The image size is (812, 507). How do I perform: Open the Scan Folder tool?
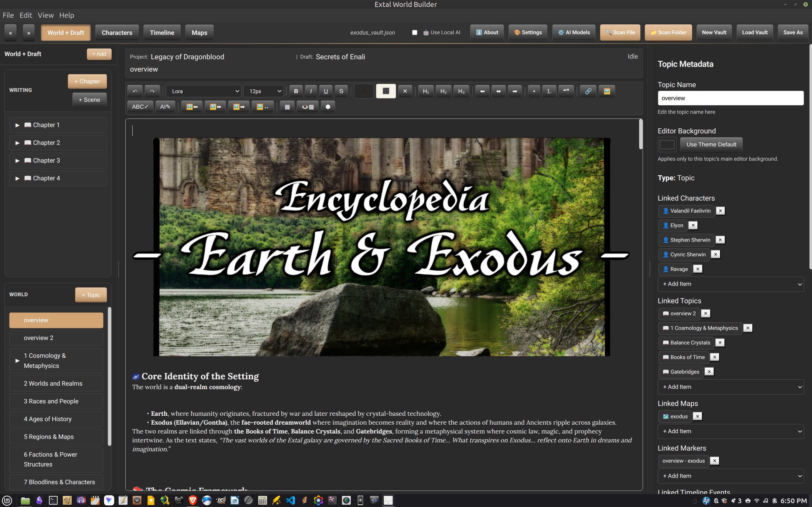click(668, 32)
